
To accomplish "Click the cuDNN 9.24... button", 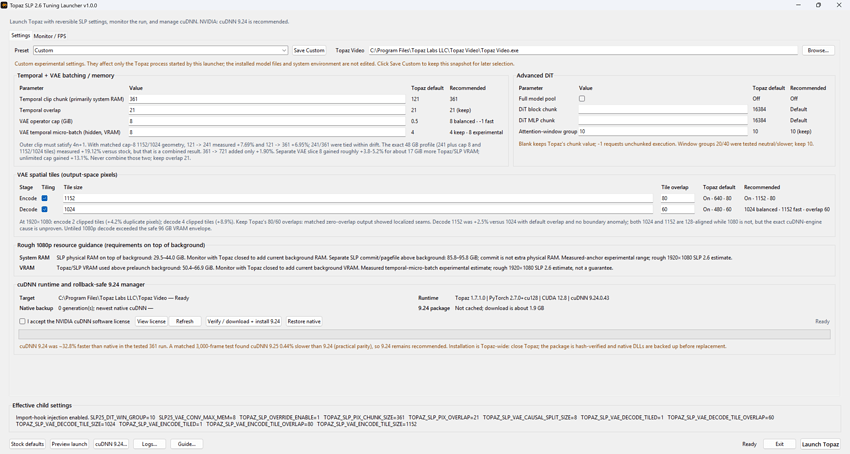I will coord(111,444).
